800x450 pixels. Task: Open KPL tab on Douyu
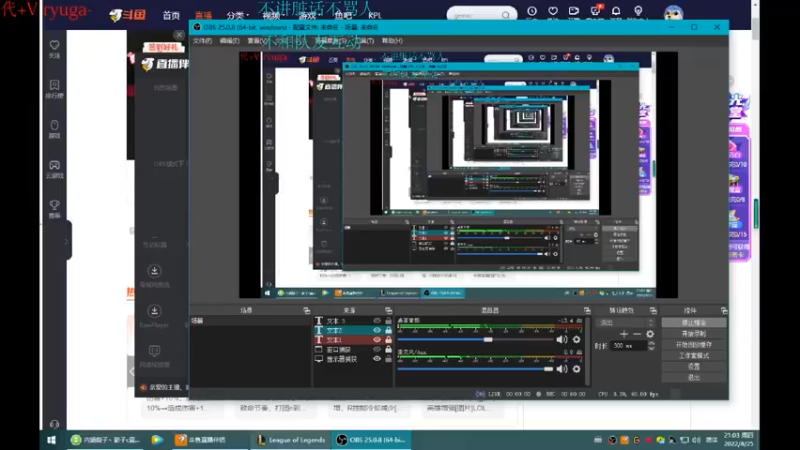pyautogui.click(x=375, y=16)
